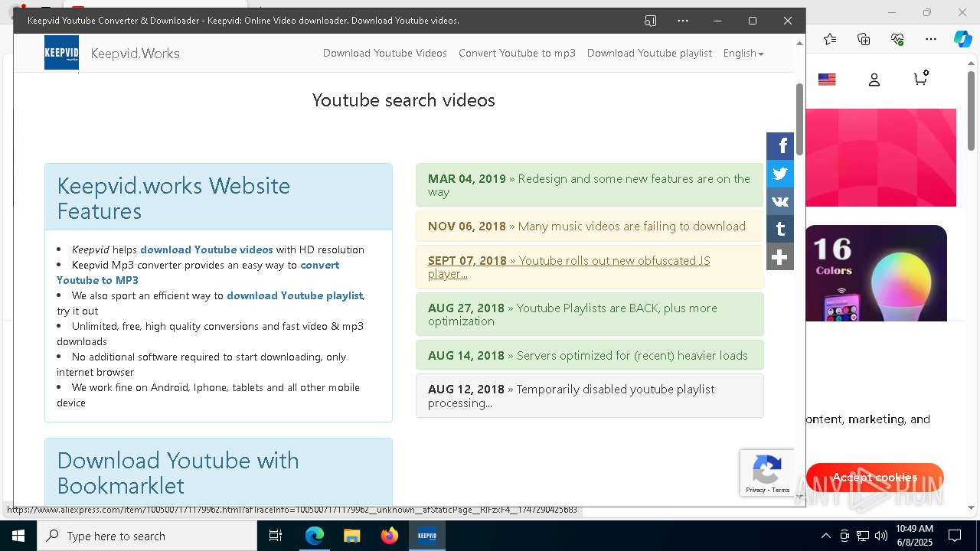Launch Microsoft Edge from the taskbar
Image resolution: width=980 pixels, height=551 pixels.
(315, 536)
